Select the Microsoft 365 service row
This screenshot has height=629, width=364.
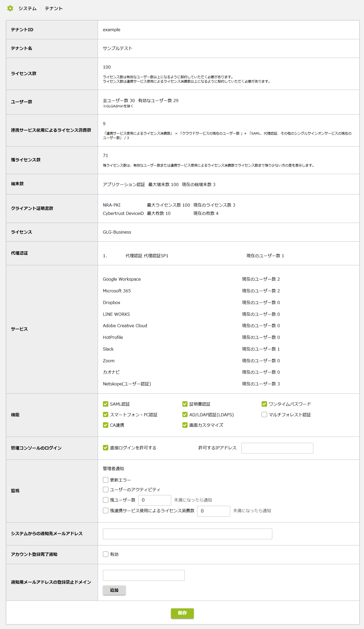click(191, 291)
